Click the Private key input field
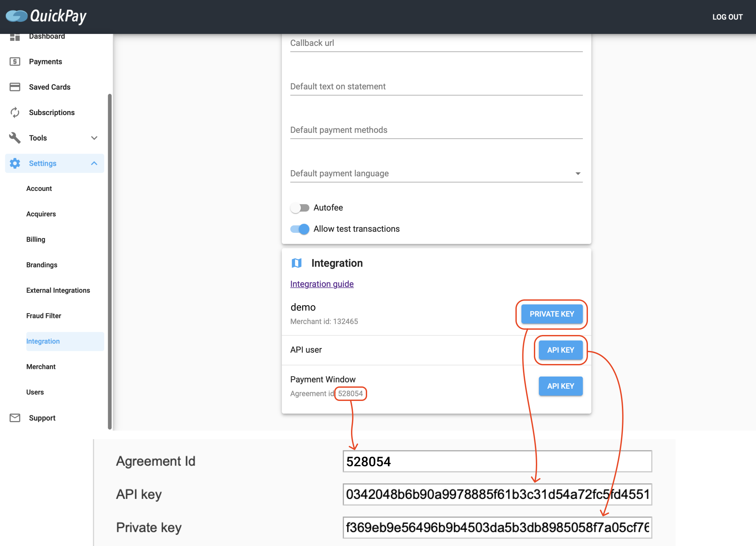This screenshot has height=546, width=756. (497, 527)
